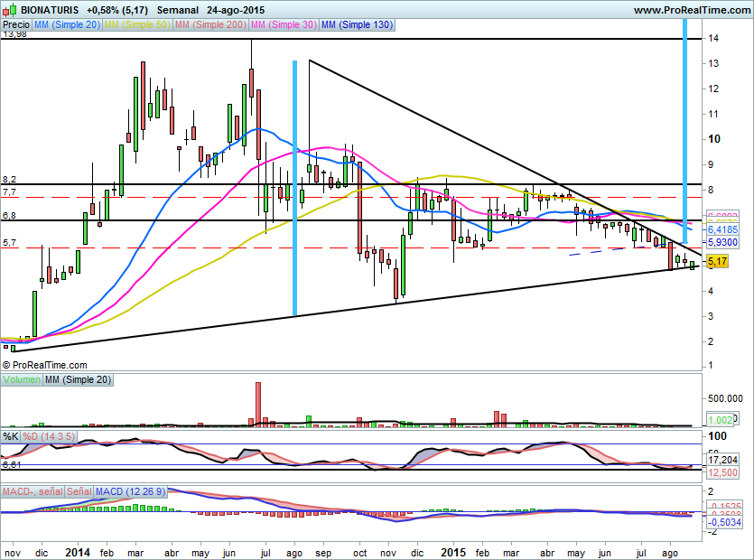Screen dimensions: 754x560
Task: Open MM (Simple 200) indicator label
Action: (x=210, y=24)
